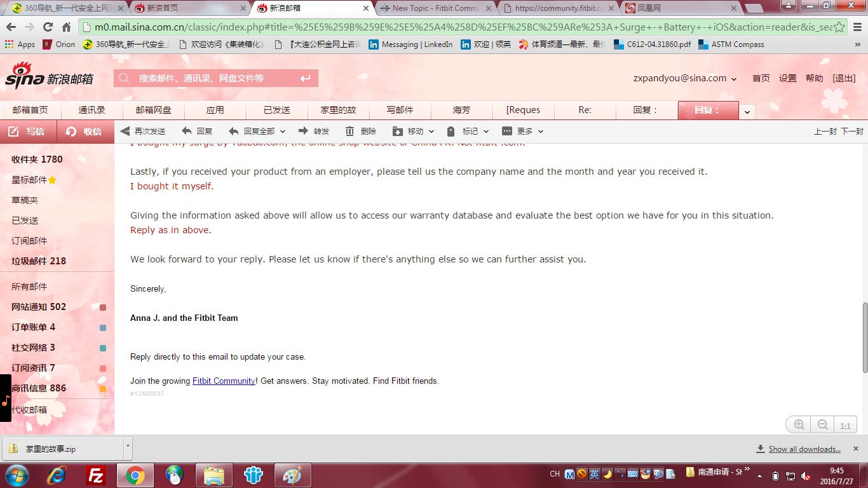
Task: Open the 移动 move dropdown
Action: [431, 132]
